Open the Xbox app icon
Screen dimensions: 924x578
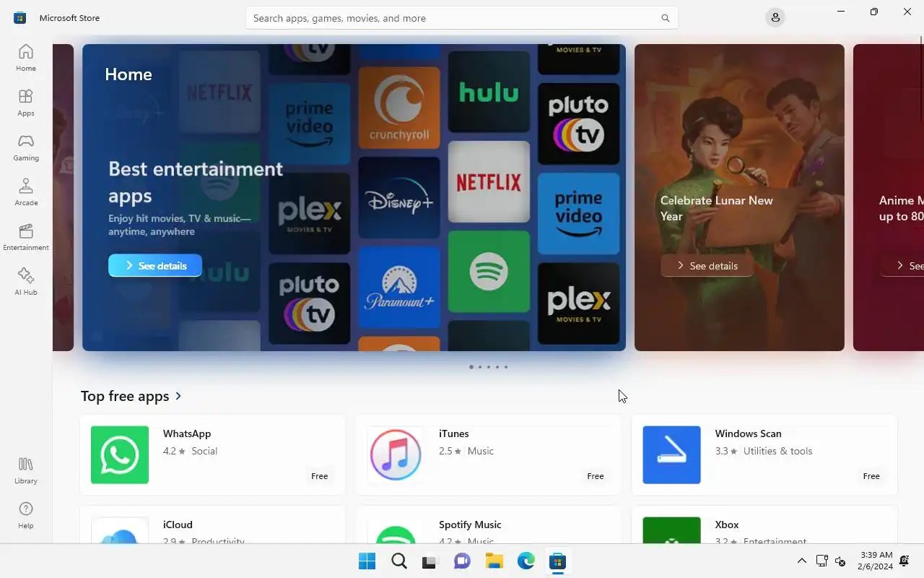tap(671, 530)
